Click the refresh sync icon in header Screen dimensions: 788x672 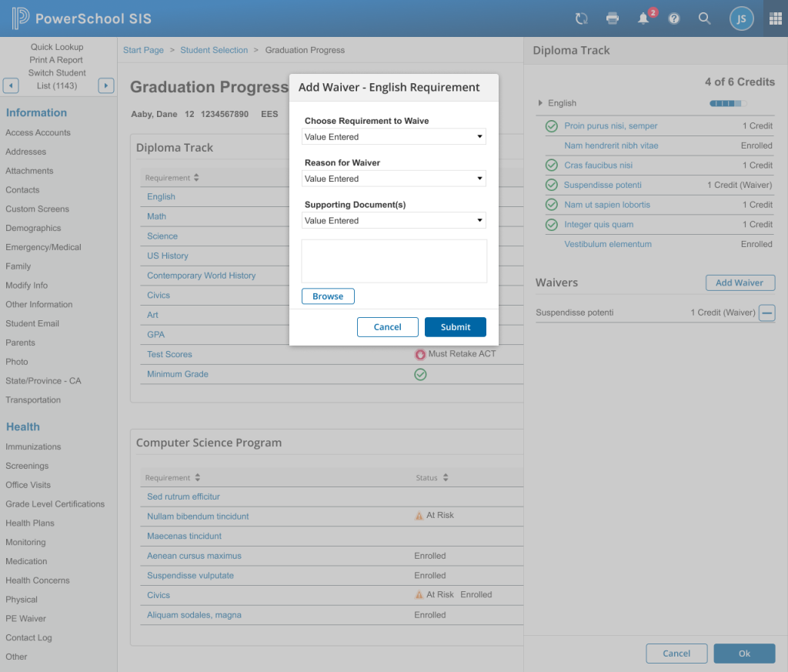coord(582,18)
